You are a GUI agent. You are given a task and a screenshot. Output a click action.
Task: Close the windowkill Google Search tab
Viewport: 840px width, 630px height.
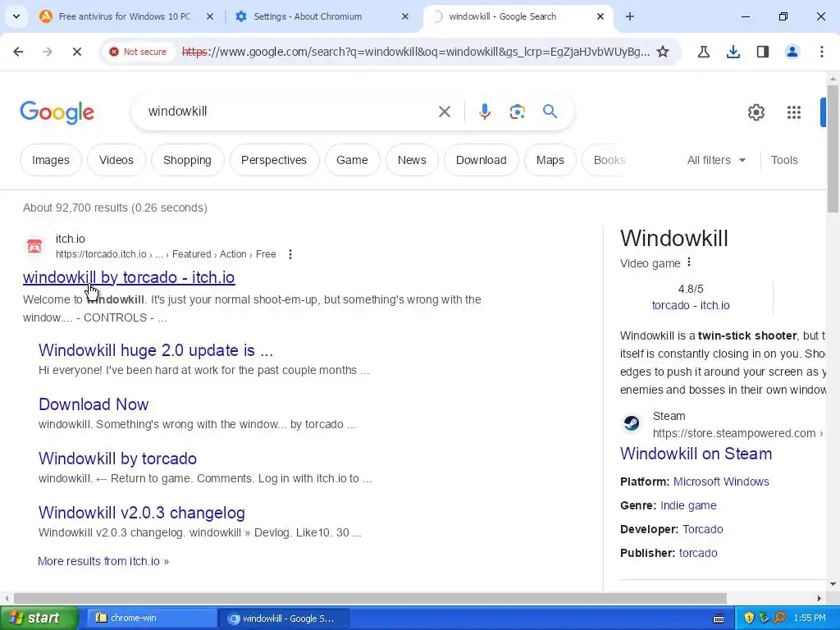click(600, 16)
